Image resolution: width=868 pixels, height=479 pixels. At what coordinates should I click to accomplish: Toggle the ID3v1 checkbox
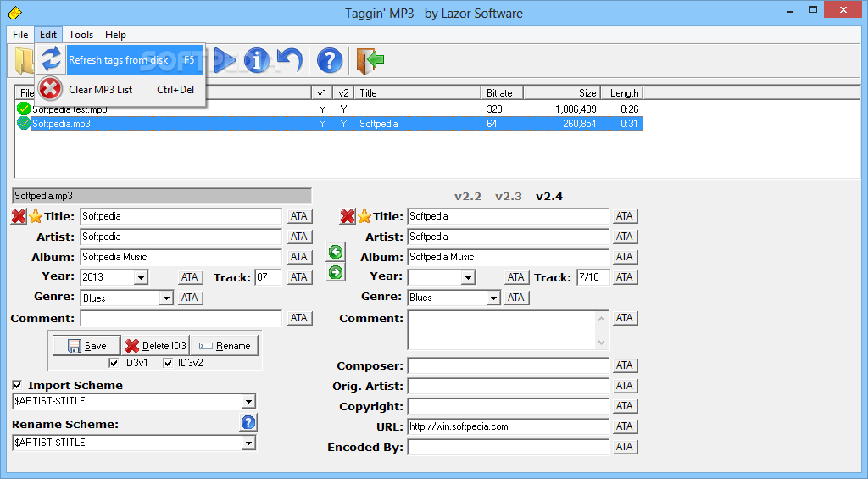(x=114, y=363)
